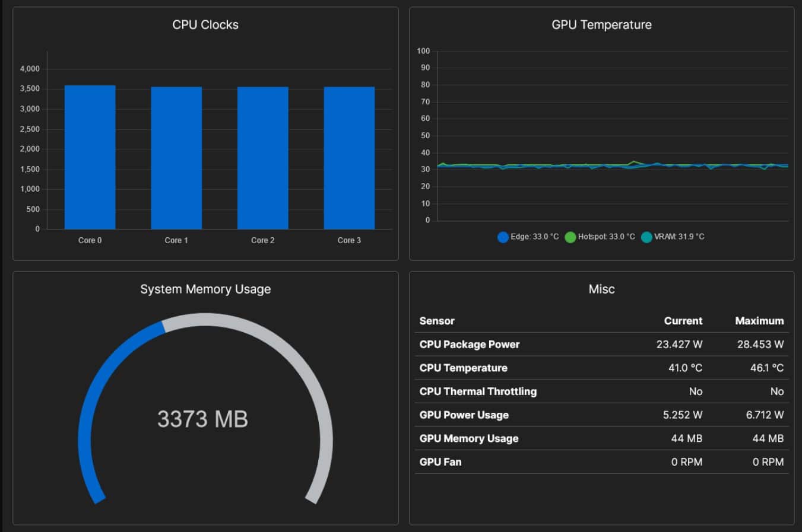Click the CPU Clocks panel title
The image size is (802, 532).
pyautogui.click(x=205, y=24)
